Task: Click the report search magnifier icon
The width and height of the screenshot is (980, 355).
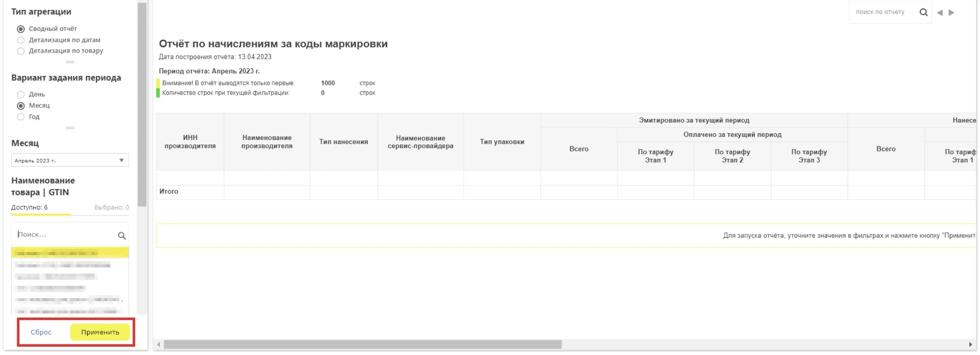Action: (923, 12)
